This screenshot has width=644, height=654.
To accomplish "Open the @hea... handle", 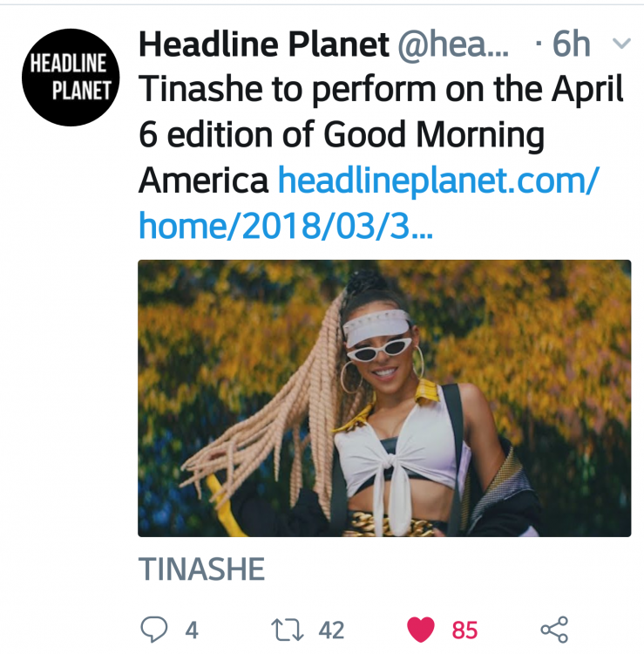I will point(453,44).
